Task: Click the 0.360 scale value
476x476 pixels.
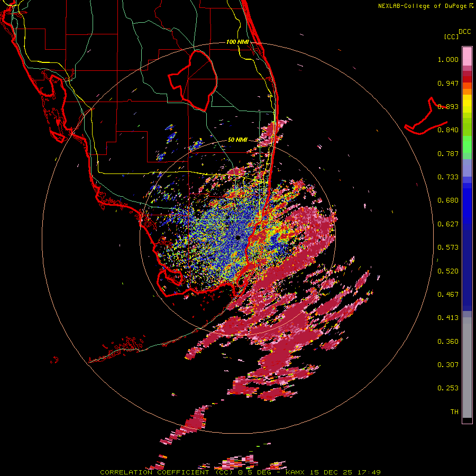Action: coord(448,342)
